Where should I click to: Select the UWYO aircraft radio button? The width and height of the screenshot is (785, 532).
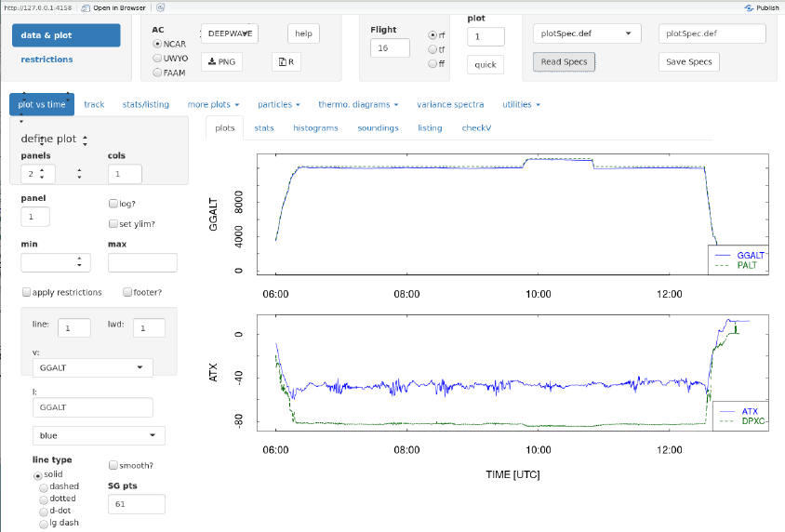pos(156,59)
